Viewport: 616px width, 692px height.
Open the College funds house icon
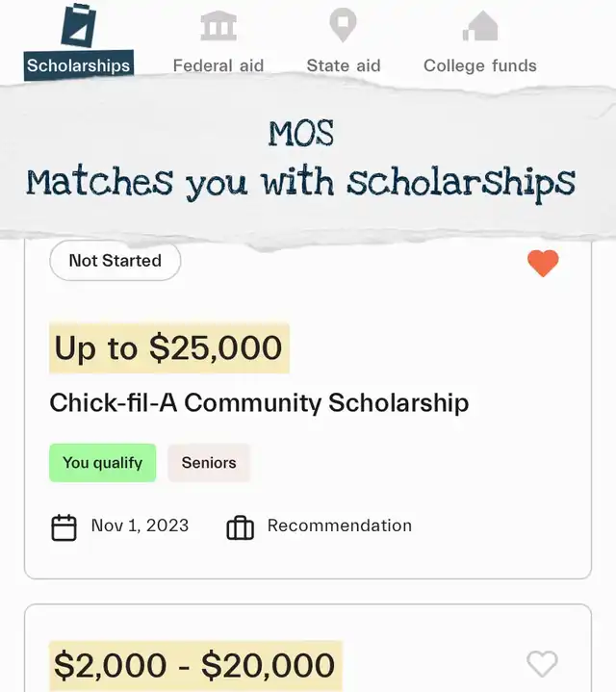pos(480,26)
